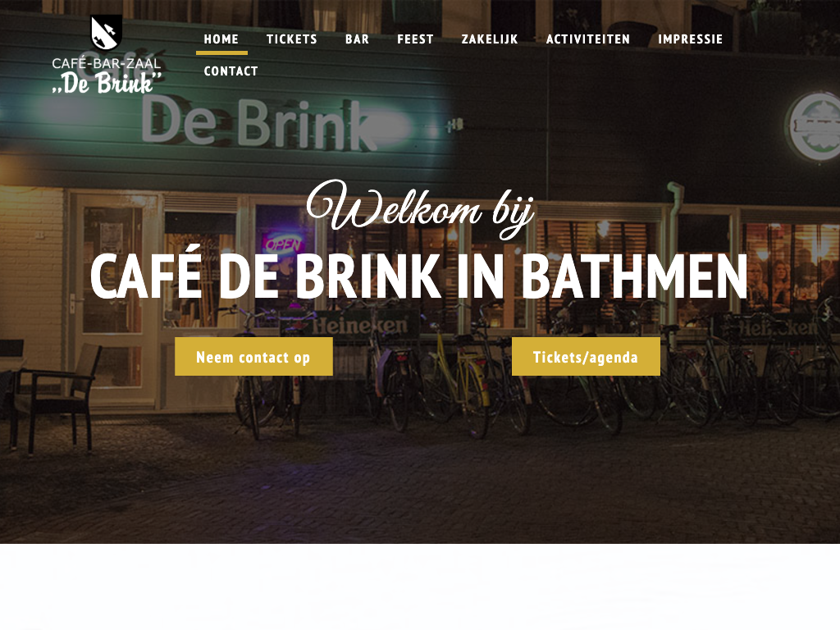Go to the HOME menu item
This screenshot has width=840, height=630.
tap(221, 39)
